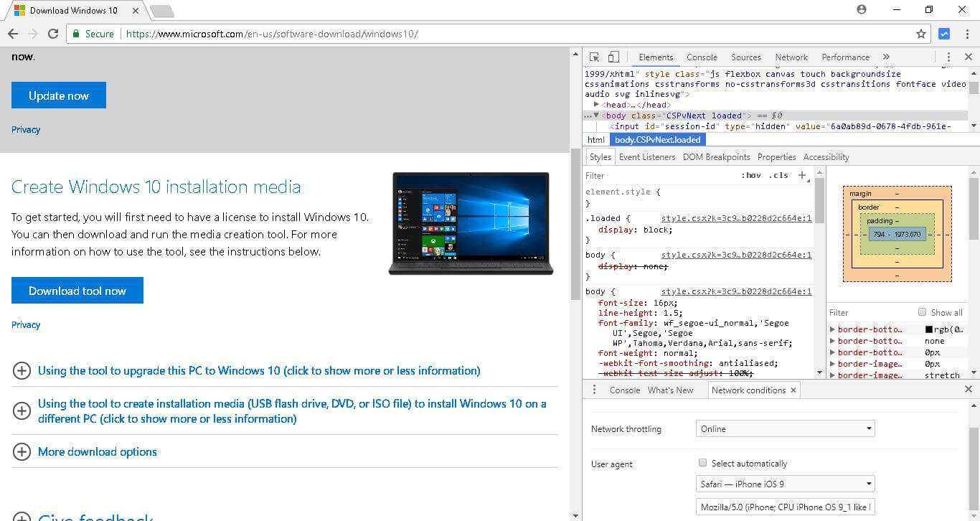
Task: Expand the 'Using the tool to upgrade' plus icon
Action: pos(22,371)
